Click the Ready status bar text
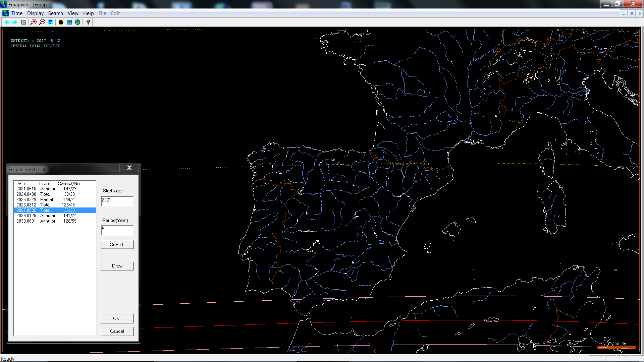644x362 pixels. click(8, 359)
